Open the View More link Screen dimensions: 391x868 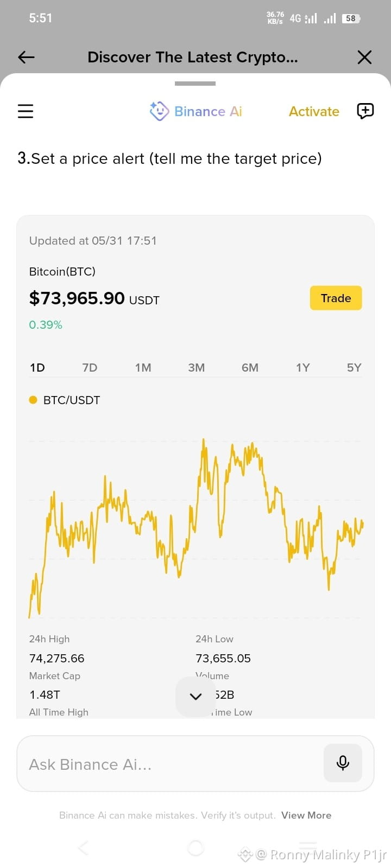pyautogui.click(x=306, y=815)
